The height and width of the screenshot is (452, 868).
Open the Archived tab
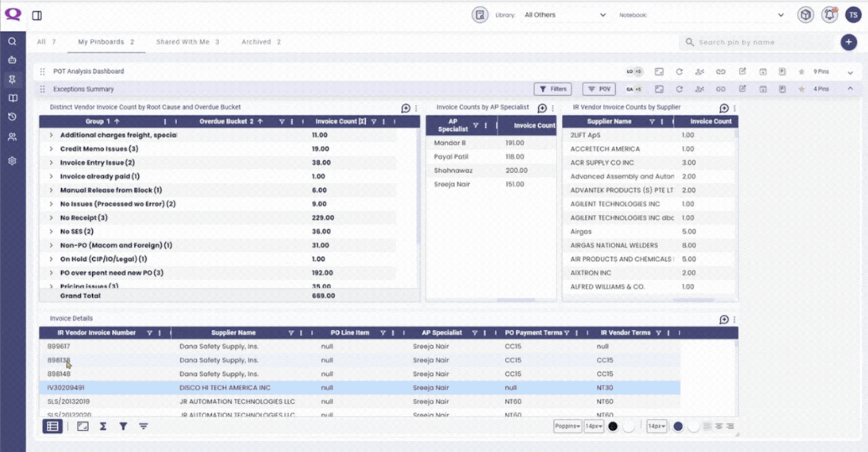click(261, 42)
